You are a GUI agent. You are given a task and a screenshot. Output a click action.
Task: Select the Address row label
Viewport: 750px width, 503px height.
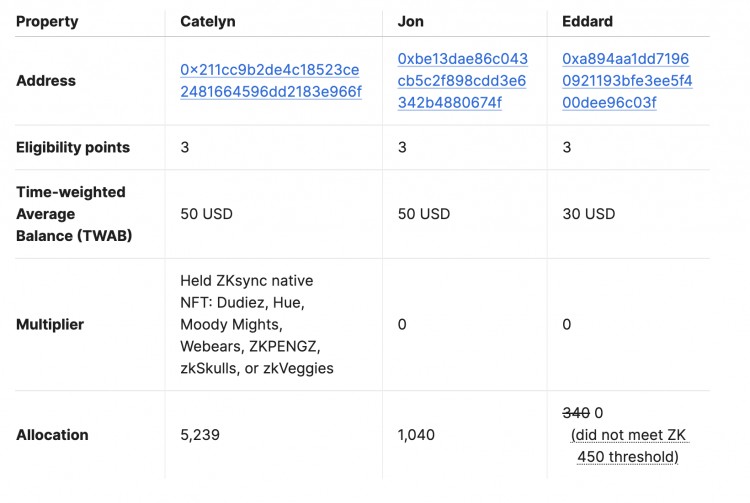46,80
